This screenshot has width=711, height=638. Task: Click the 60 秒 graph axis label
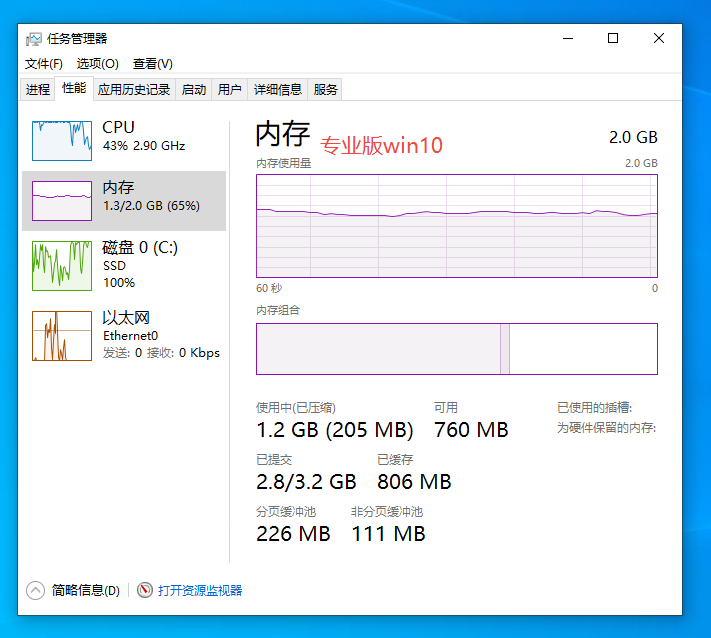[269, 288]
